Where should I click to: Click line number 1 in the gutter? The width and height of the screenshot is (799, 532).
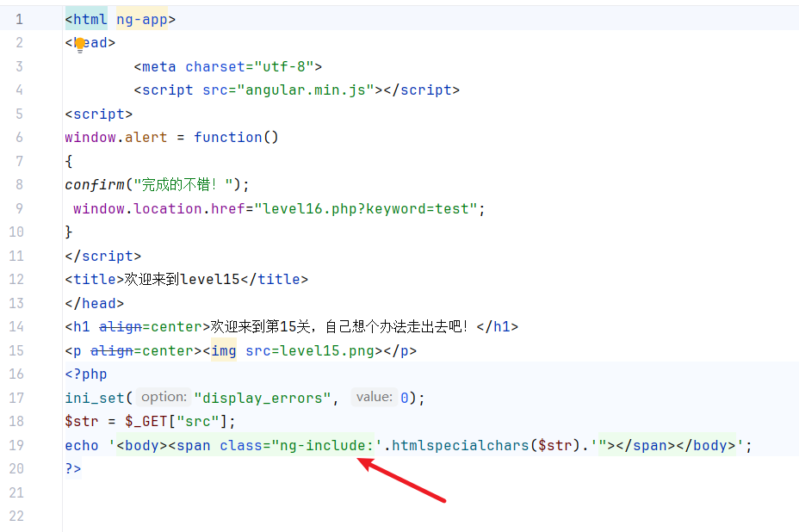(19, 19)
